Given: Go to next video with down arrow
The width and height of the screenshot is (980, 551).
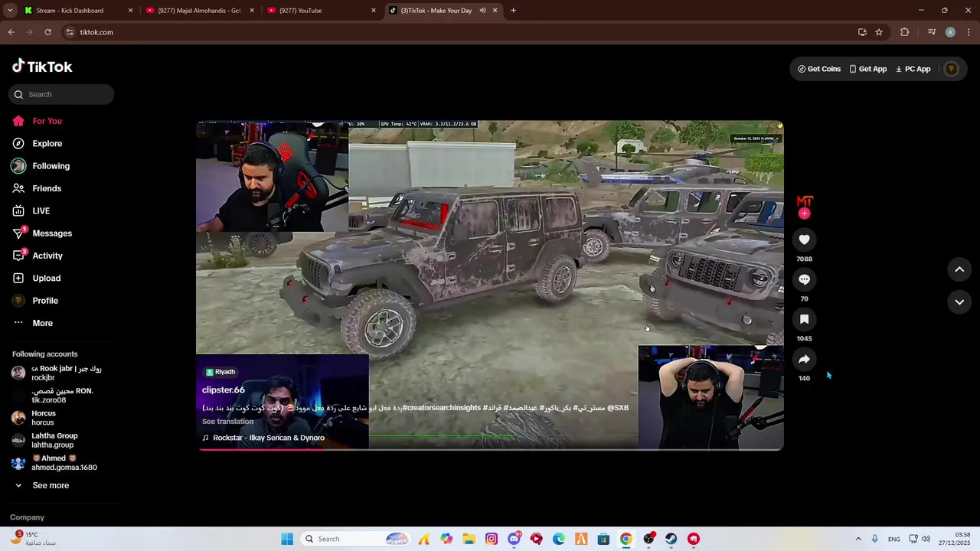Looking at the screenshot, I should pos(959,302).
